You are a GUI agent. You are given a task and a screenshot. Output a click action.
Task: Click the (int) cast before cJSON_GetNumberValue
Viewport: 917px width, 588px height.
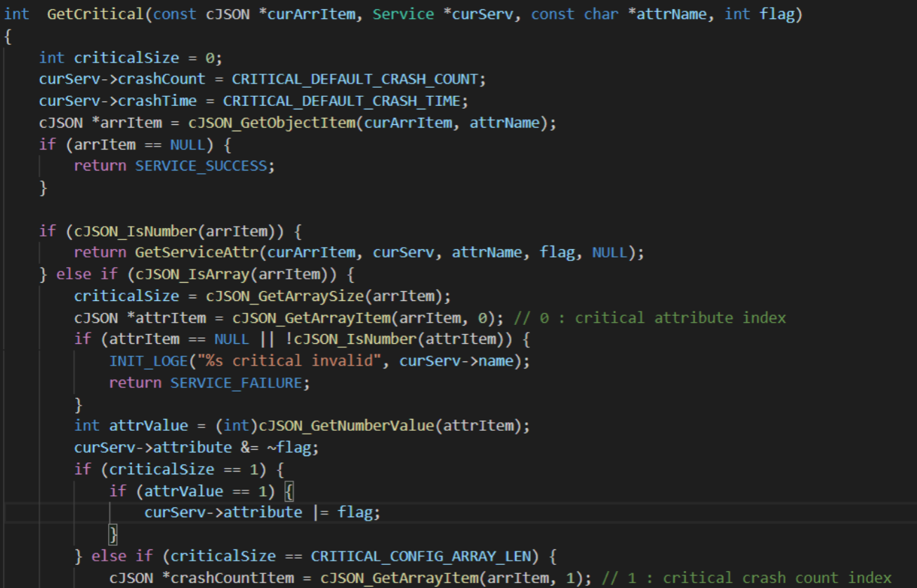tap(237, 426)
